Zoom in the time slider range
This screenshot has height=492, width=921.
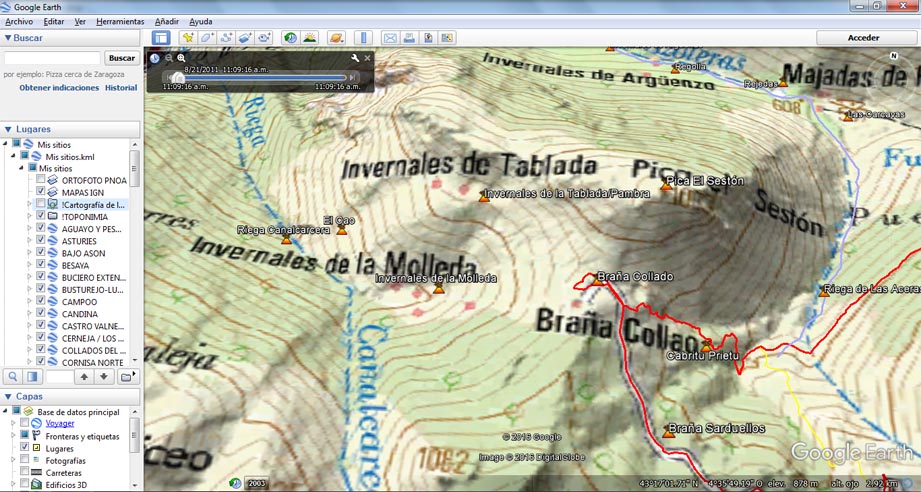pos(181,58)
